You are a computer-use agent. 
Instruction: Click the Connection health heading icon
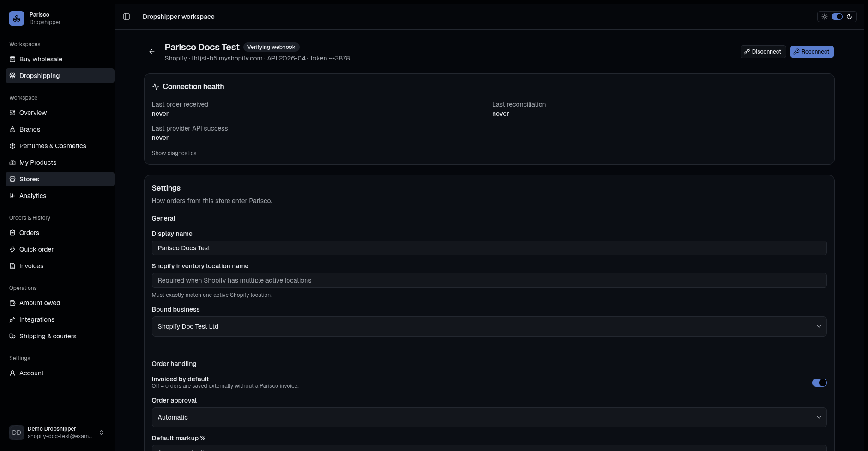156,87
